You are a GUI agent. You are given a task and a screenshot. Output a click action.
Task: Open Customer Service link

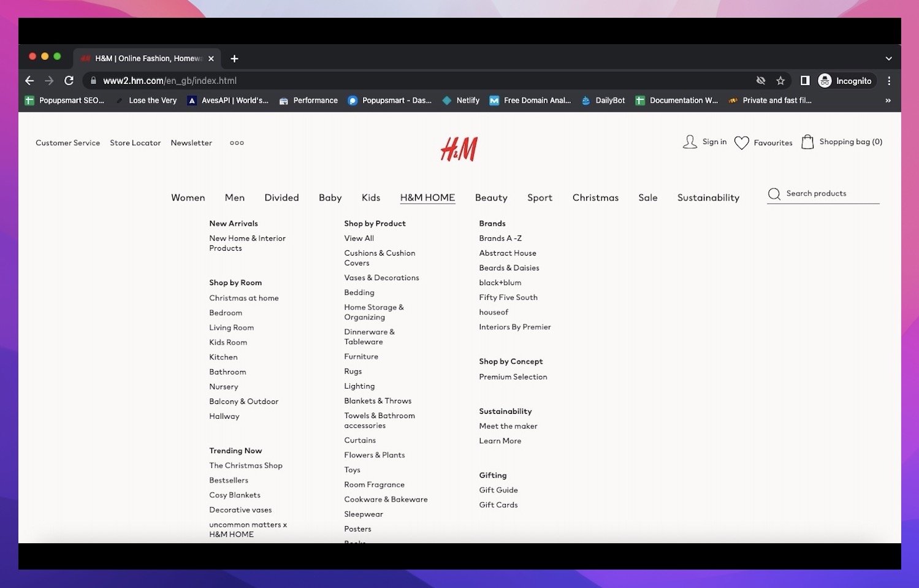point(67,143)
